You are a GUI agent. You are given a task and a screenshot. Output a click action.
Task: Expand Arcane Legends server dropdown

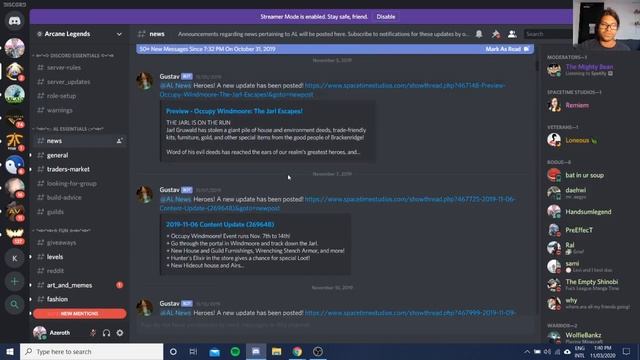tap(119, 34)
